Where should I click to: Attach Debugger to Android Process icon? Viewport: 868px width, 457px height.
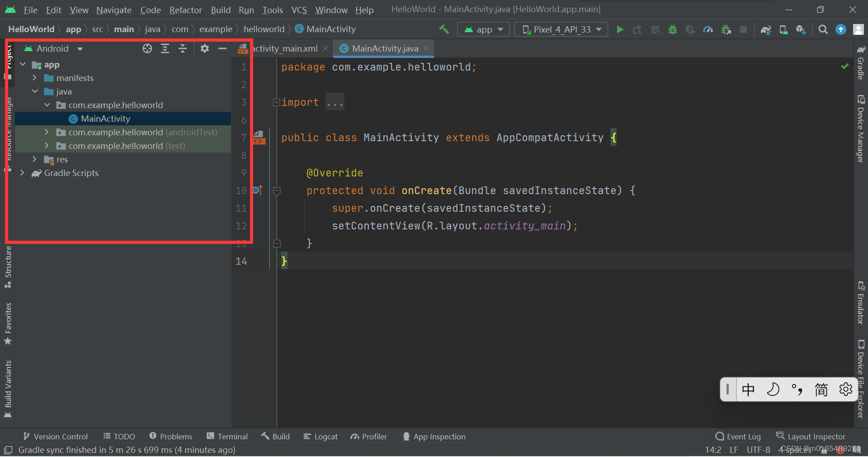click(726, 29)
